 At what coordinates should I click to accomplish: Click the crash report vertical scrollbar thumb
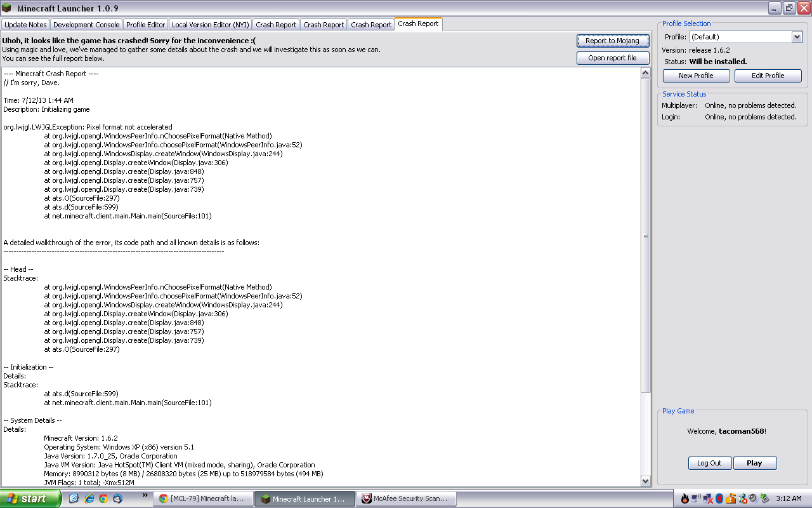pos(646,236)
